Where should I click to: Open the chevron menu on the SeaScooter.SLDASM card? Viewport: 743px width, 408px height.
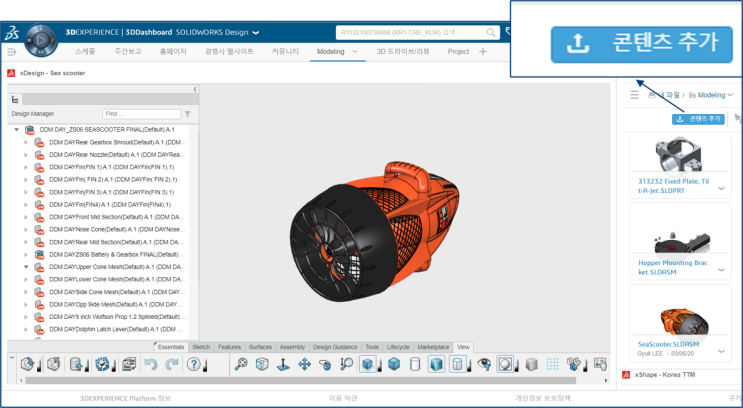coord(721,351)
